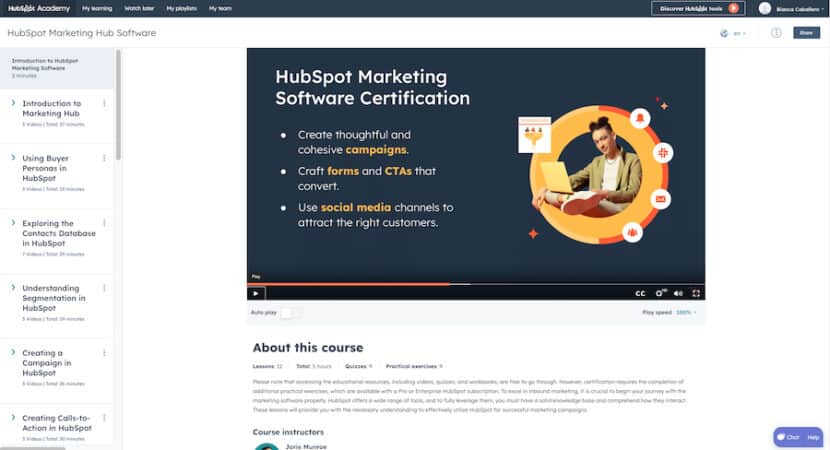The height and width of the screenshot is (450, 830).
Task: Click the Share button
Action: point(806,33)
